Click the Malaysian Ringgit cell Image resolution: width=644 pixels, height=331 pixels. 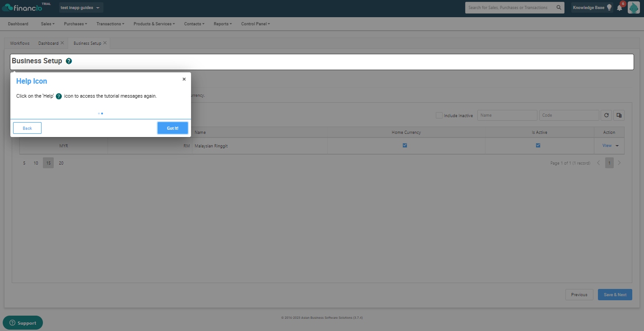(x=260, y=146)
